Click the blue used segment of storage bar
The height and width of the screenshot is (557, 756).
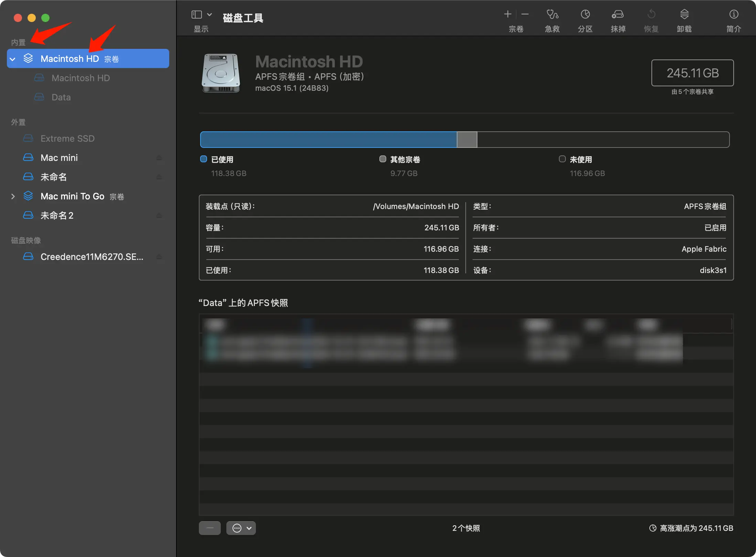point(328,140)
